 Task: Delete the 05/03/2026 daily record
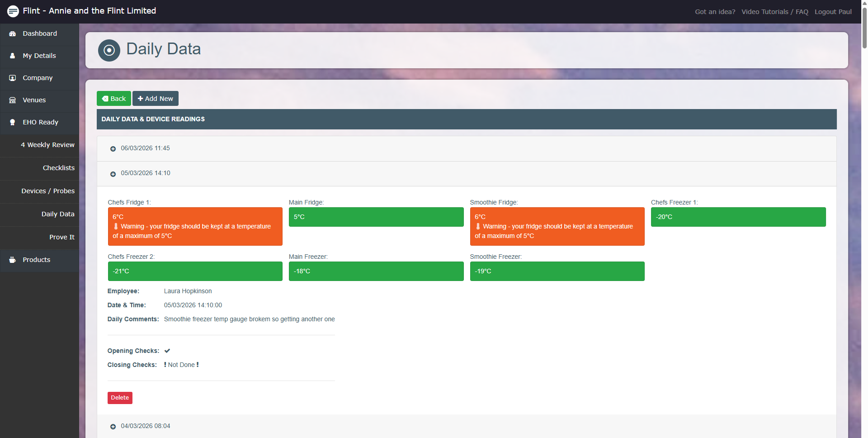[x=120, y=398]
